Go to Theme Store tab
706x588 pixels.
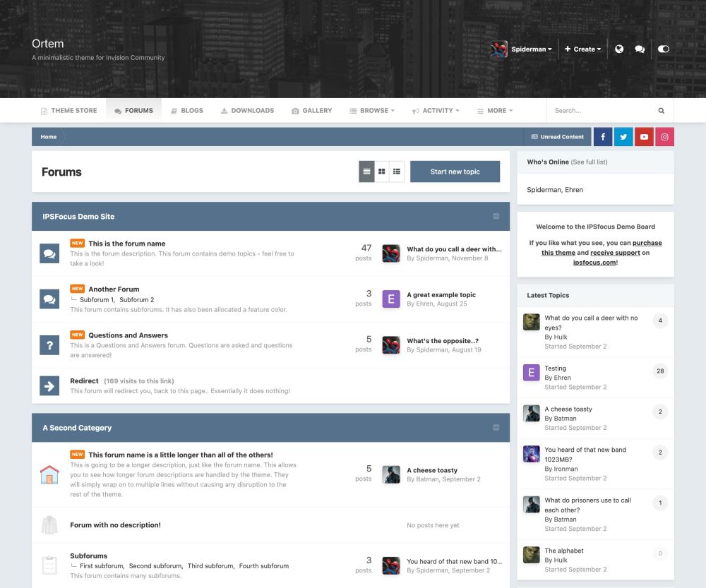[x=69, y=110]
